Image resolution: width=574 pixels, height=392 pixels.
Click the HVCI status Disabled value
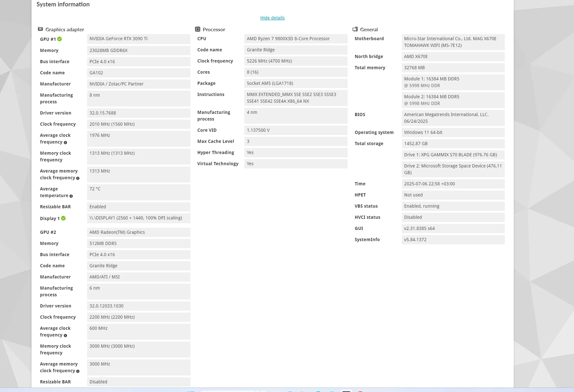point(453,217)
